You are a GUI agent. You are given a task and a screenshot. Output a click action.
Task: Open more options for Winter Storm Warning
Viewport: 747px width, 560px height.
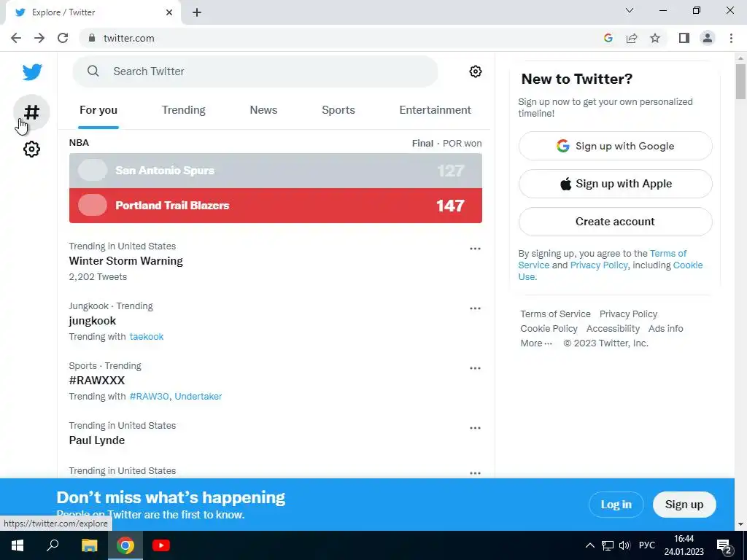click(475, 249)
